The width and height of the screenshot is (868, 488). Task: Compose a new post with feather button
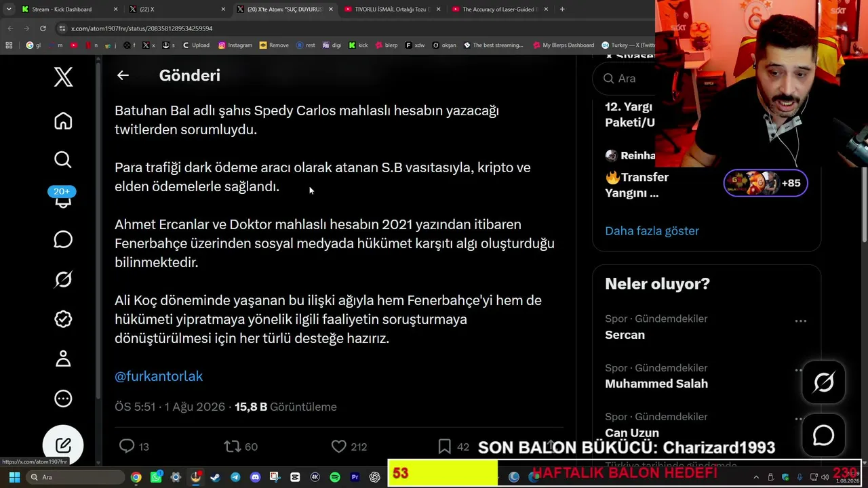click(63, 445)
